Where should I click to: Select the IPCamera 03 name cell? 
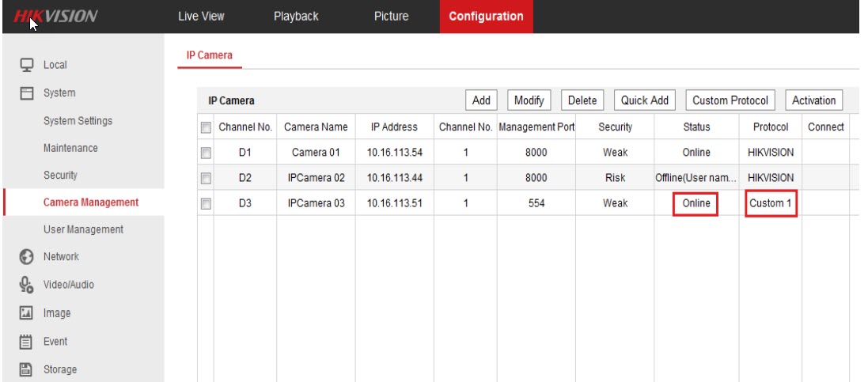[x=316, y=203]
